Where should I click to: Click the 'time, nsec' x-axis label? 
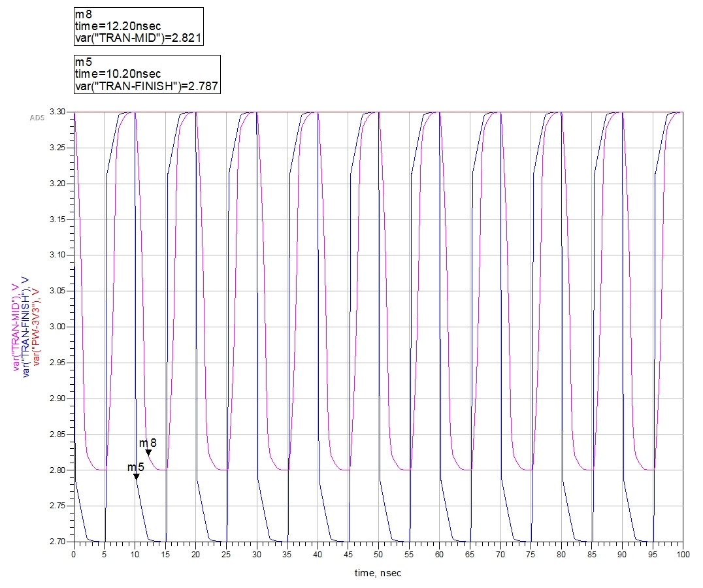pos(378,573)
